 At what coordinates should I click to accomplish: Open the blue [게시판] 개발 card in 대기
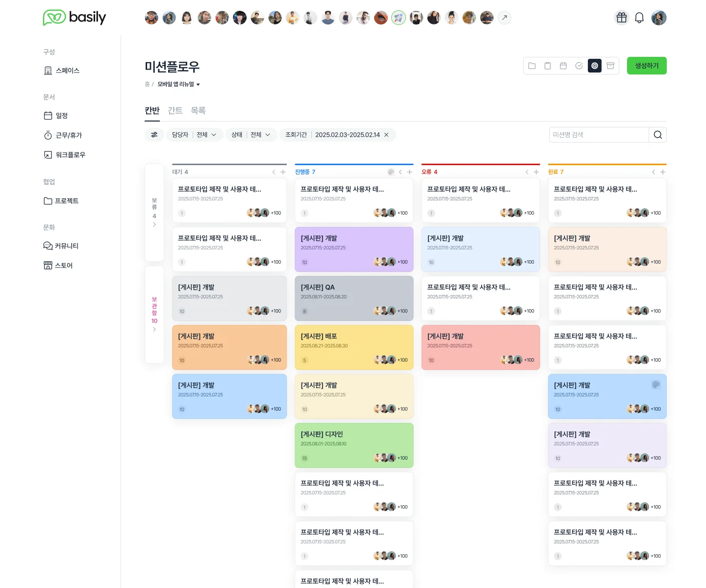[x=229, y=396]
